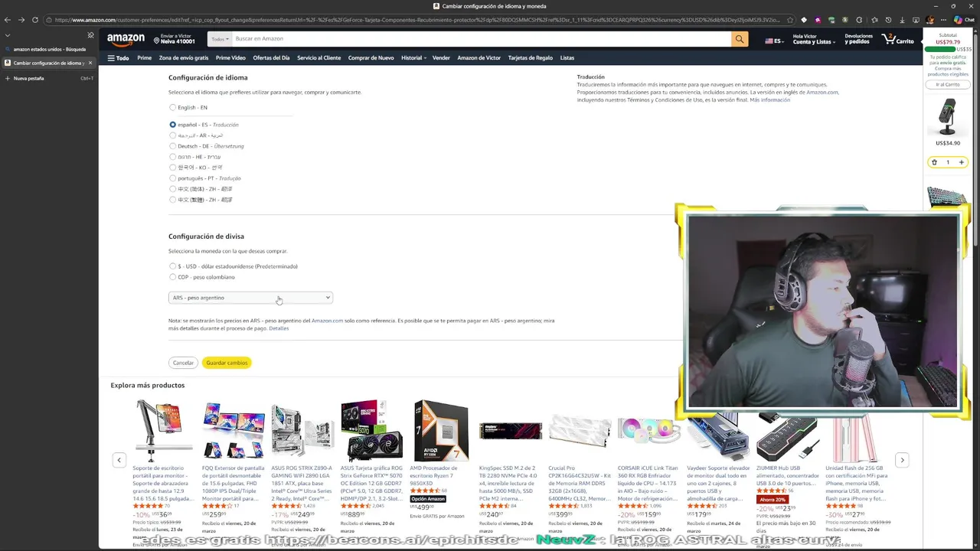The image size is (980, 551).
Task: Open browser profile avatar
Action: (x=930, y=20)
